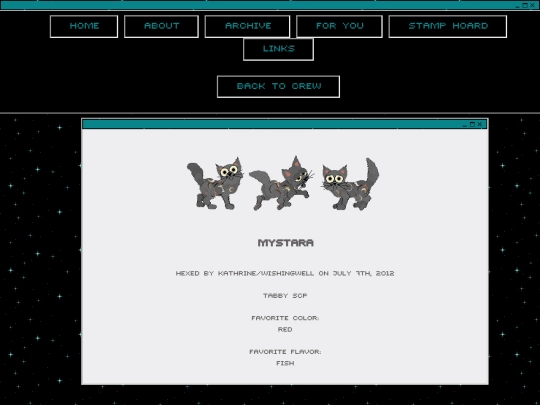Click the Mystara name heading
This screenshot has width=540, height=405.
[285, 243]
